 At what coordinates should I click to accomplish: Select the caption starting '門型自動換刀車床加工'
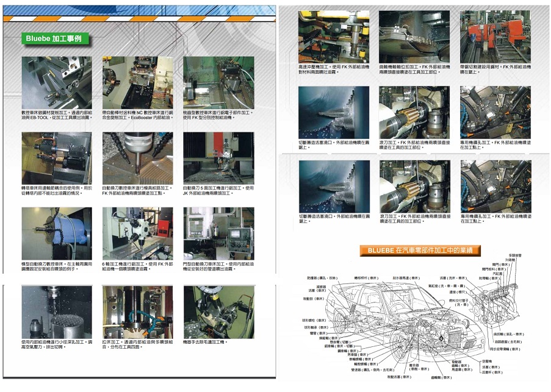tap(218, 266)
